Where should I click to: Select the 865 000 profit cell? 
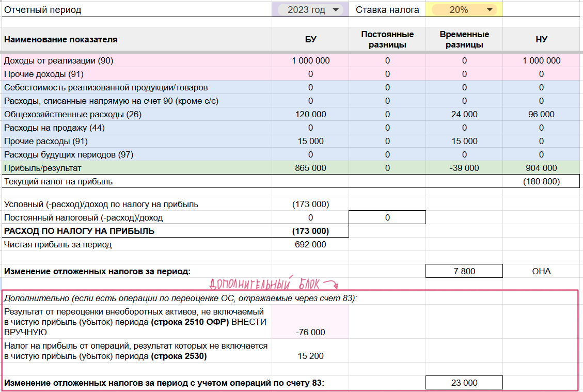pos(310,168)
